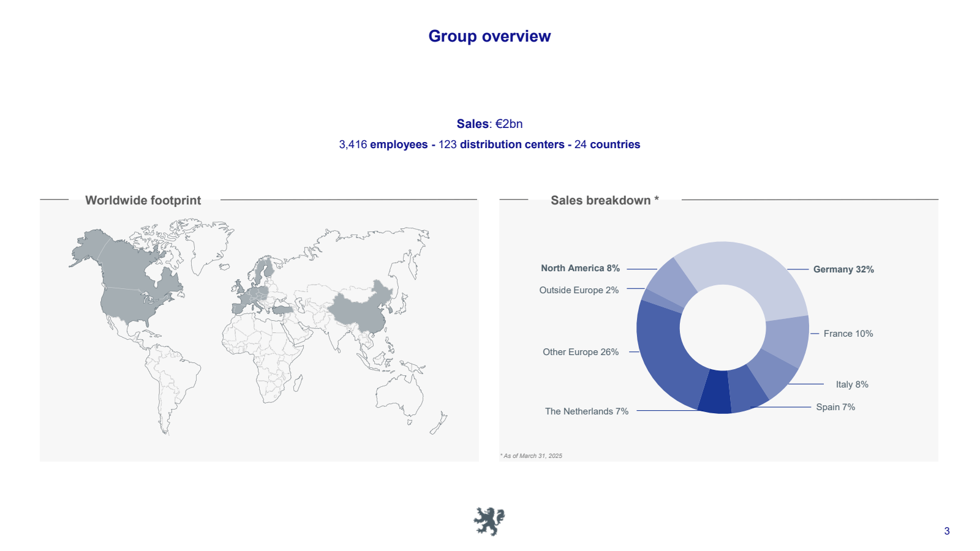Click the '123 distribution centers' text
This screenshot has height=551, width=980.
pyautogui.click(x=502, y=144)
